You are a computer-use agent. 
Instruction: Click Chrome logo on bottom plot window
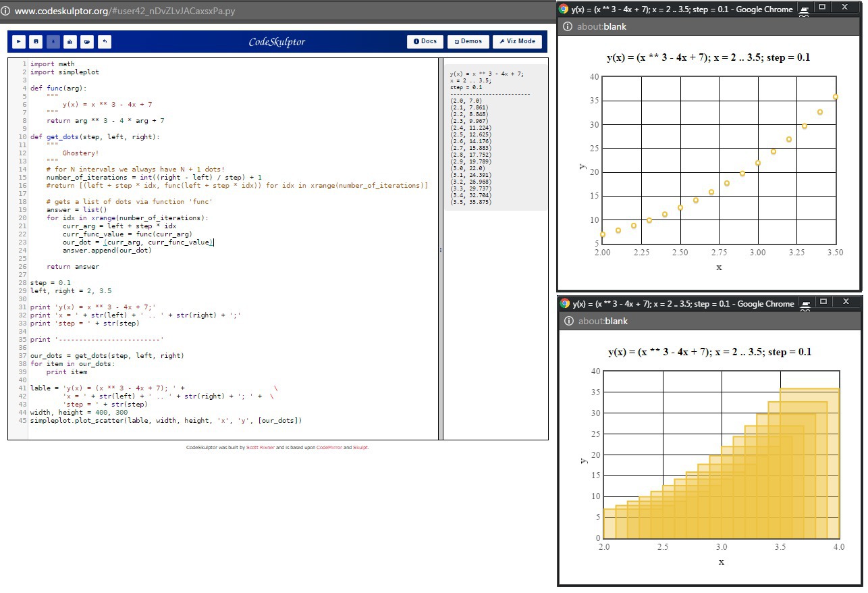click(564, 304)
